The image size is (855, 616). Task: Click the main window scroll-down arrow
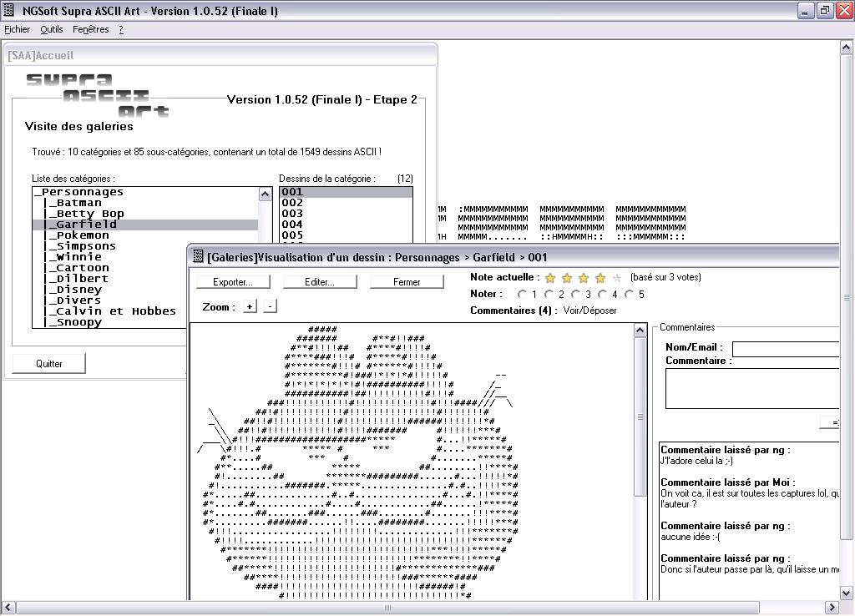pyautogui.click(x=846, y=593)
